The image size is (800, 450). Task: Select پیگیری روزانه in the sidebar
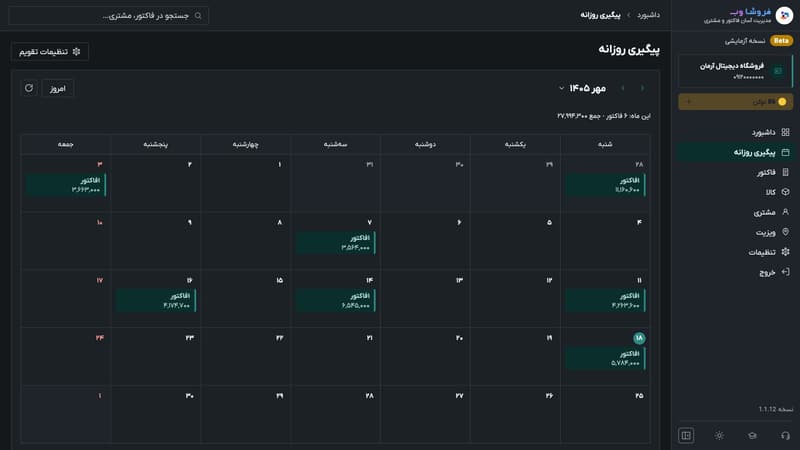[x=735, y=152]
